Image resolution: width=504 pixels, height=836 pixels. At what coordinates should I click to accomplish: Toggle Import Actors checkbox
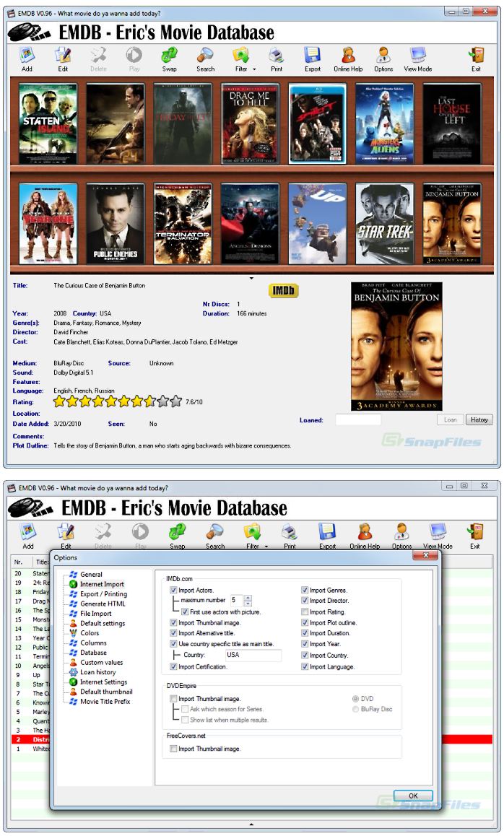click(173, 591)
